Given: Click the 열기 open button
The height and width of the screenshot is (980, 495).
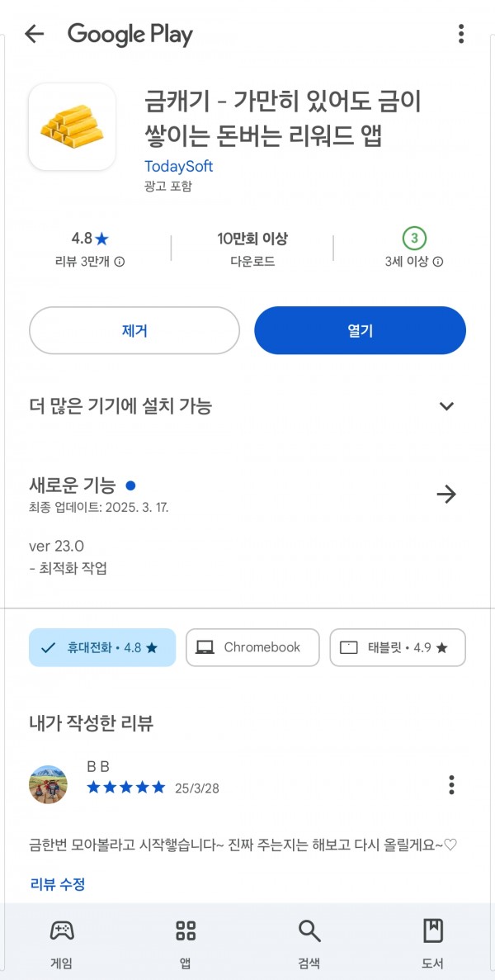Looking at the screenshot, I should [x=361, y=330].
